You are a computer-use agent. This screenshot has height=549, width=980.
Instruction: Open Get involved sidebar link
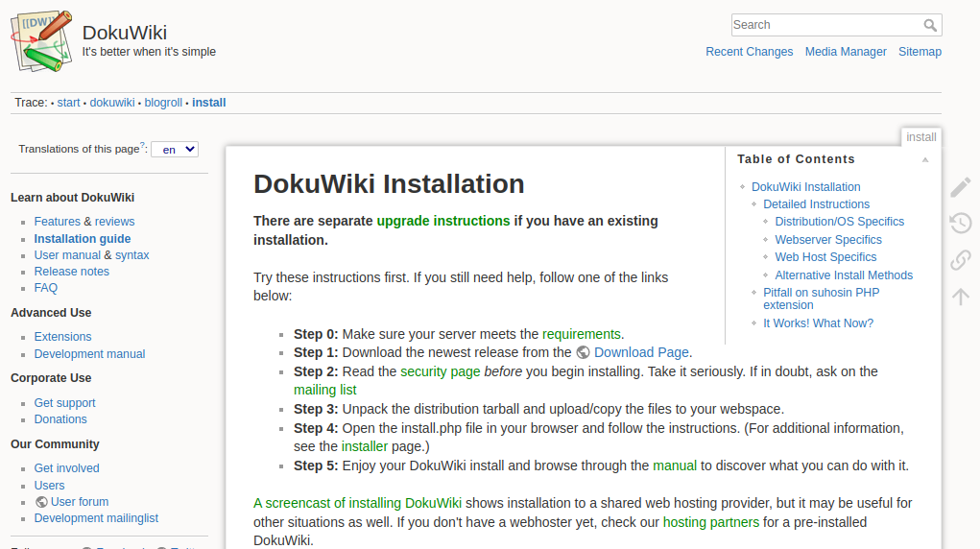[x=67, y=467]
